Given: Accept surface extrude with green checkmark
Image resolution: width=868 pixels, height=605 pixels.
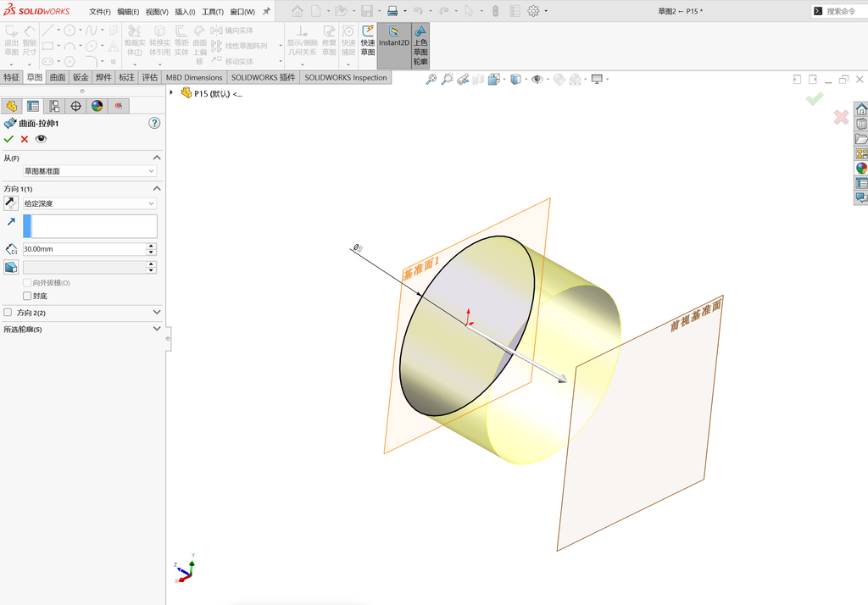Looking at the screenshot, I should click(x=8, y=139).
